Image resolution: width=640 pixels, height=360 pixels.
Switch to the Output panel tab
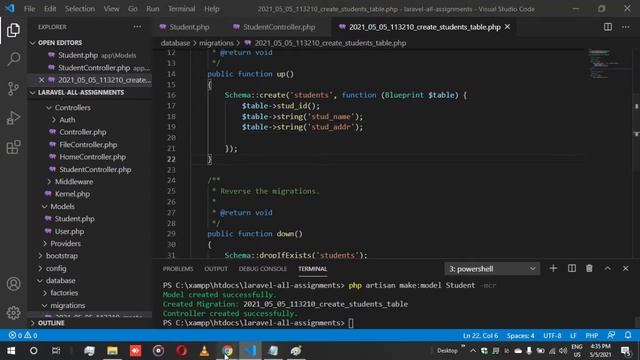[216, 269]
